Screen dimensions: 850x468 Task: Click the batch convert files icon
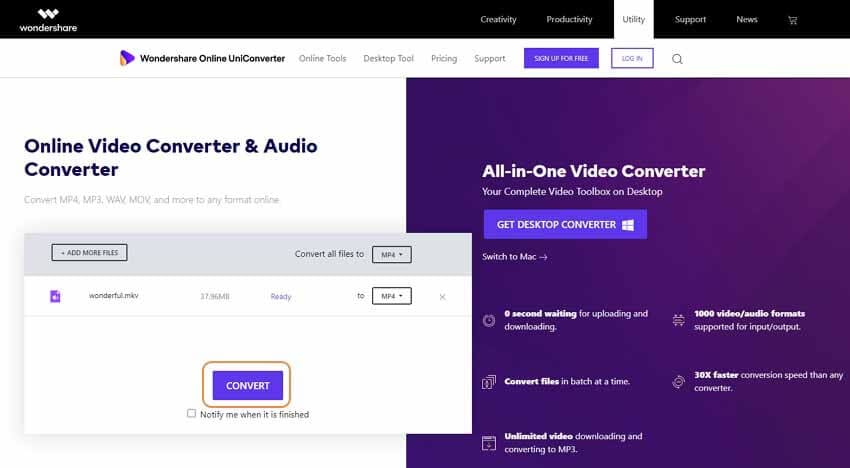click(488, 382)
